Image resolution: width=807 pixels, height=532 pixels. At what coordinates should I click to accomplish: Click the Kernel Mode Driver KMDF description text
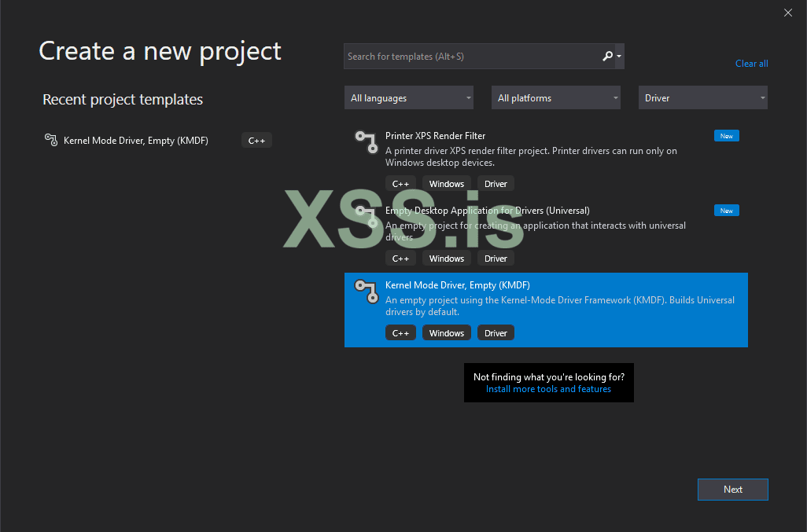click(x=560, y=306)
